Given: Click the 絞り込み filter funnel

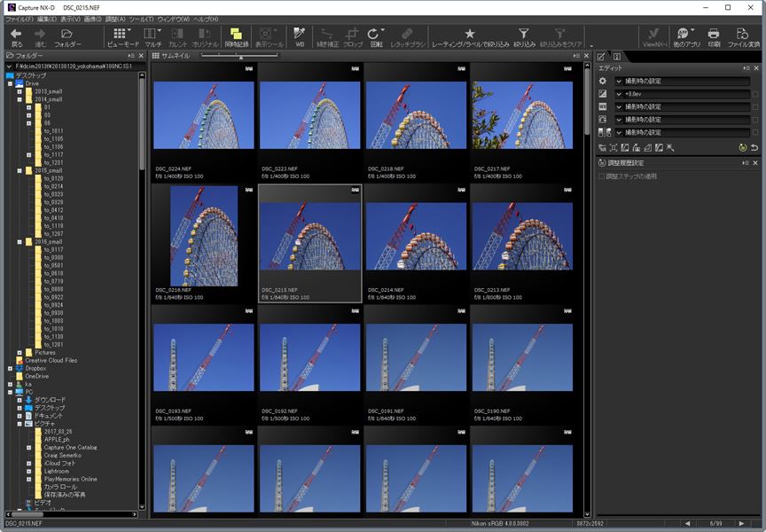Looking at the screenshot, I should tap(524, 37).
